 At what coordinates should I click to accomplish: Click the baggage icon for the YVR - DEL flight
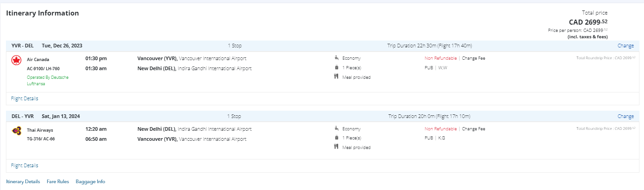[336, 67]
